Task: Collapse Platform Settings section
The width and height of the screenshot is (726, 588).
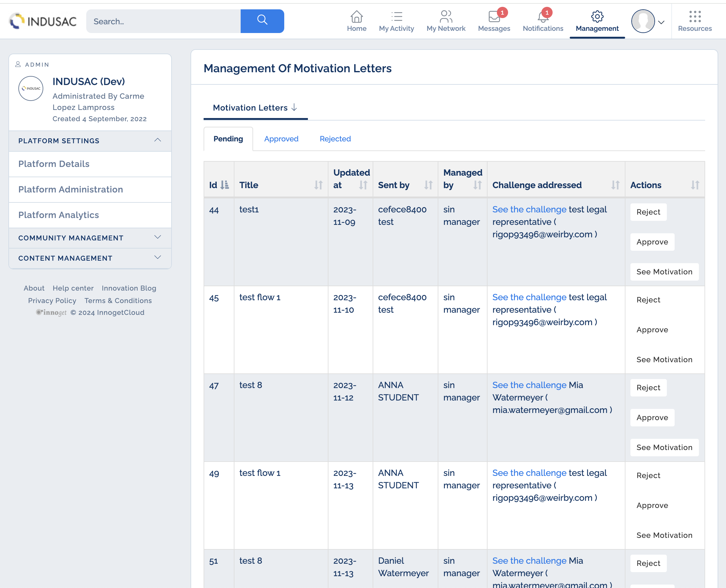Action: point(158,140)
